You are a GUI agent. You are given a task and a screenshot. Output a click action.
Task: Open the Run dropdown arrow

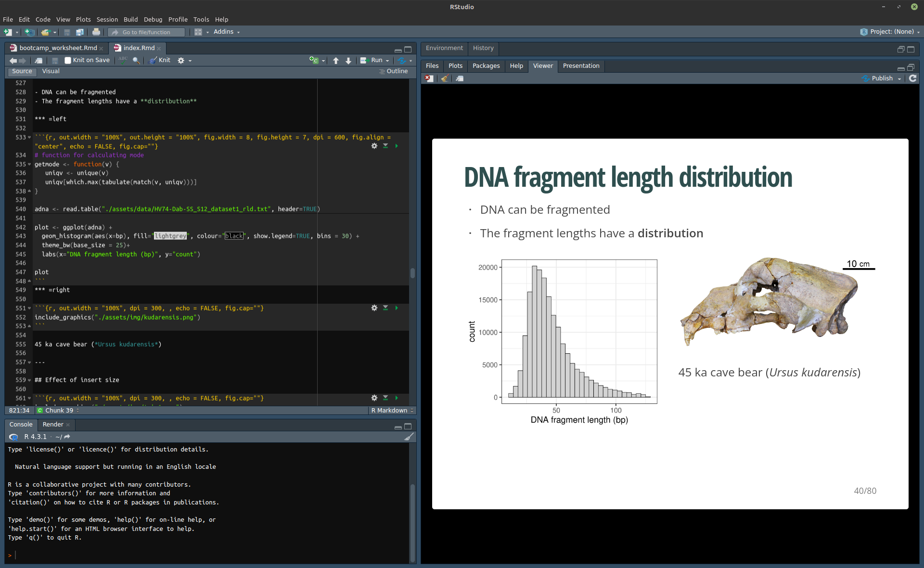[387, 61]
